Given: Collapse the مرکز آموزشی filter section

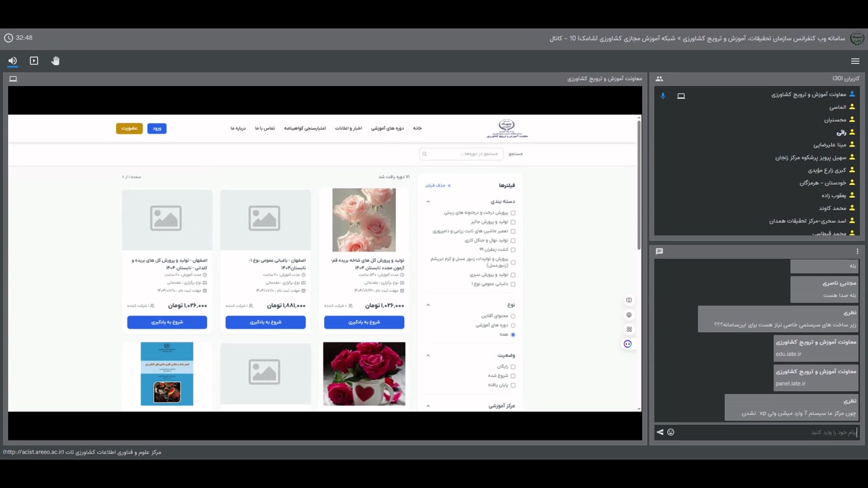Looking at the screenshot, I should pyautogui.click(x=428, y=406).
